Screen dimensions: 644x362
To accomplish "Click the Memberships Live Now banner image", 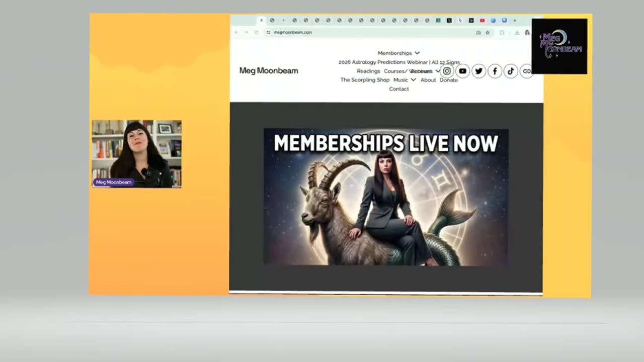I will point(386,197).
